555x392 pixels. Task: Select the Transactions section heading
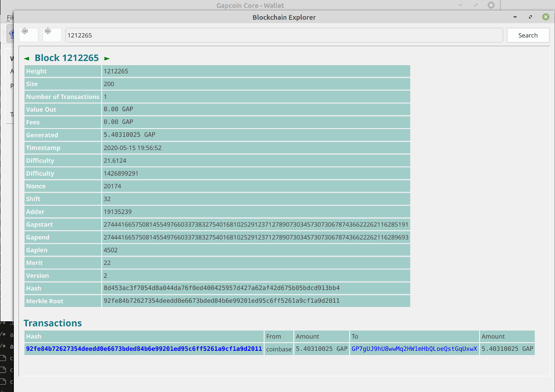coord(53,323)
